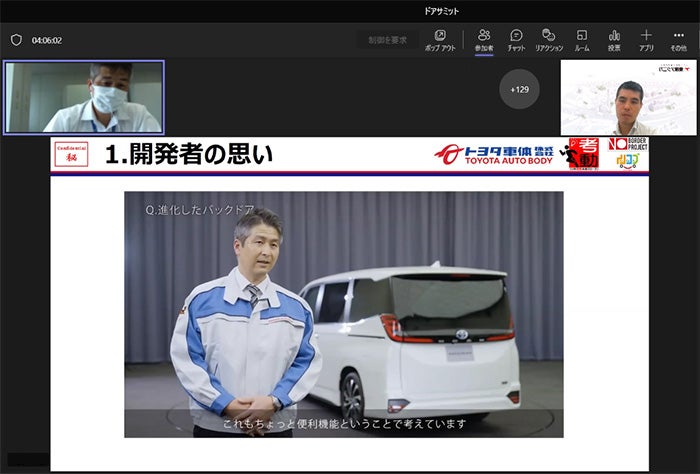Open the 投票 polls option

pos(614,40)
